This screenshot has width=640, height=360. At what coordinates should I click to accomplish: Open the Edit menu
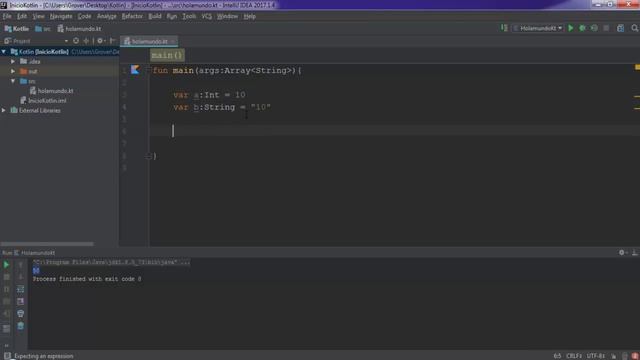(x=22, y=16)
